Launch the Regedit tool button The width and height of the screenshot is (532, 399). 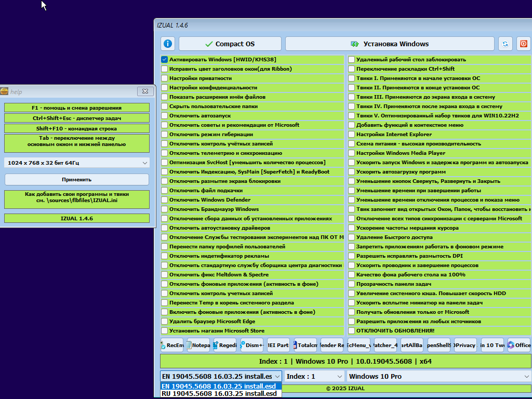[x=224, y=345]
